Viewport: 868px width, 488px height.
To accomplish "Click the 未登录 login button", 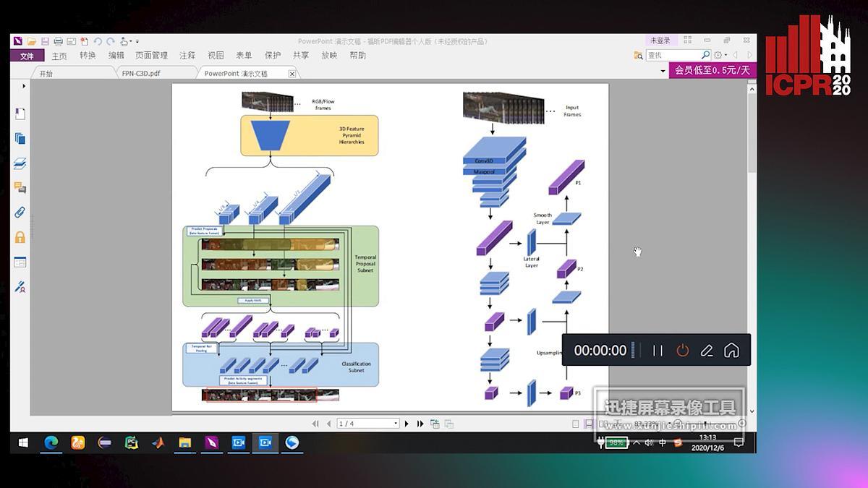I will [x=660, y=40].
